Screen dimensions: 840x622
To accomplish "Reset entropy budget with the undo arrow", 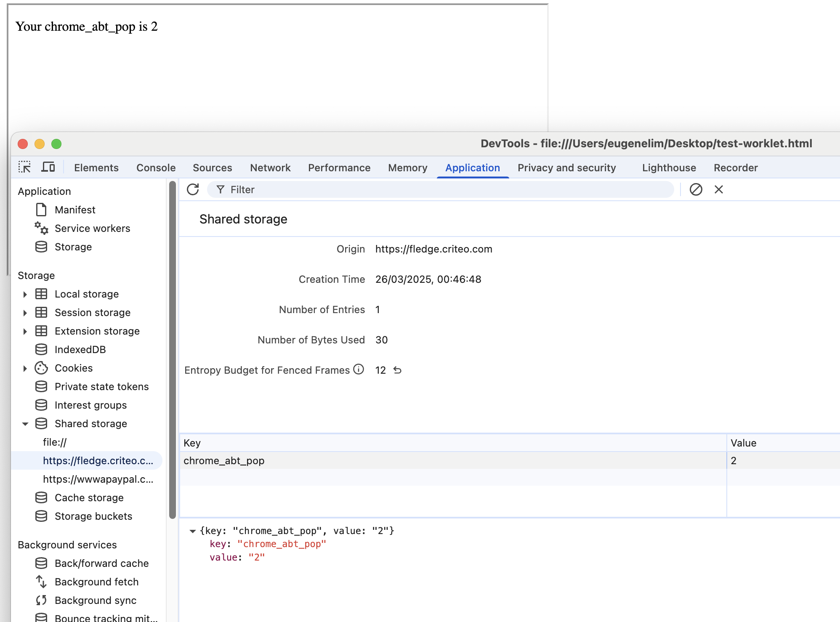I will click(x=397, y=370).
